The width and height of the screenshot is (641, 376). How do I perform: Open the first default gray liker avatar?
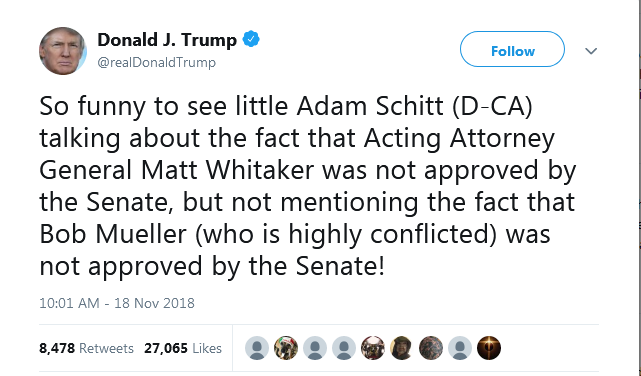pyautogui.click(x=257, y=348)
